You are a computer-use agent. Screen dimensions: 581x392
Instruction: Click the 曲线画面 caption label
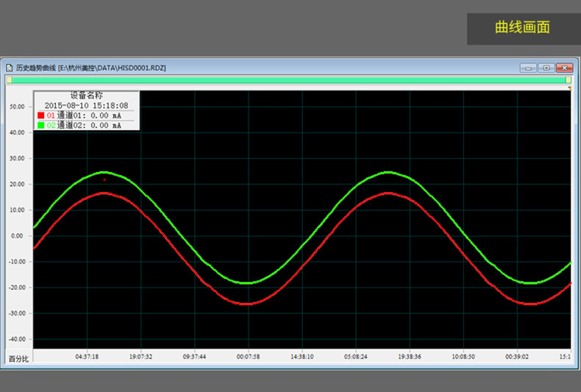click(522, 27)
